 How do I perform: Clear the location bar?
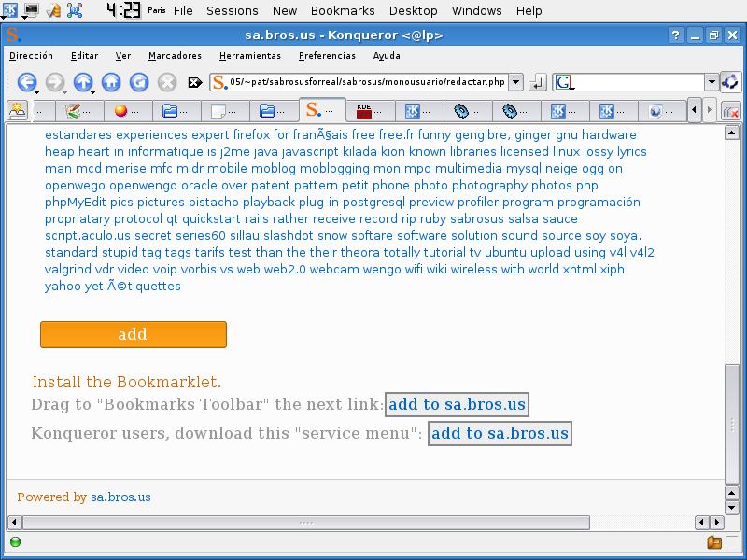195,82
